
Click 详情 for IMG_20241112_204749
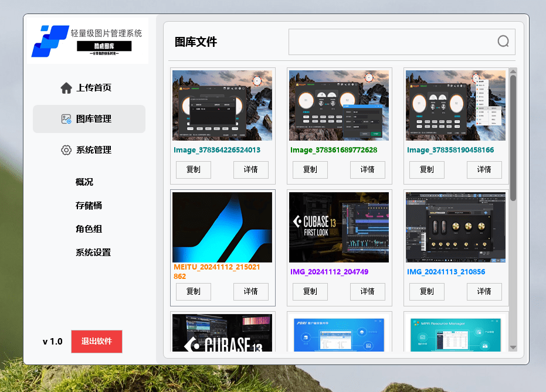(x=367, y=291)
